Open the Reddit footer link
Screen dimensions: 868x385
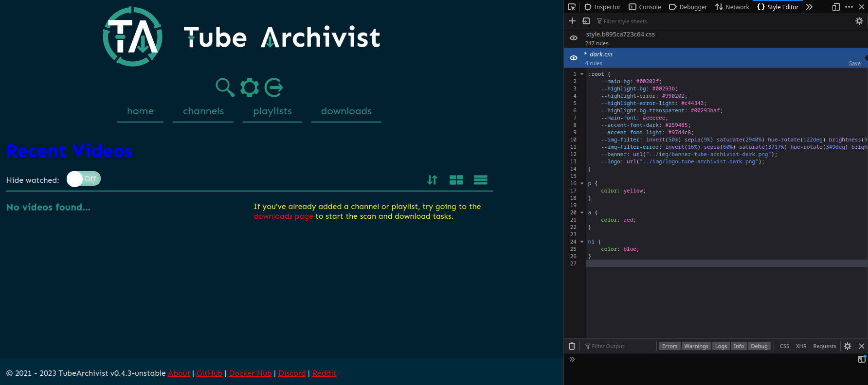pyautogui.click(x=324, y=373)
